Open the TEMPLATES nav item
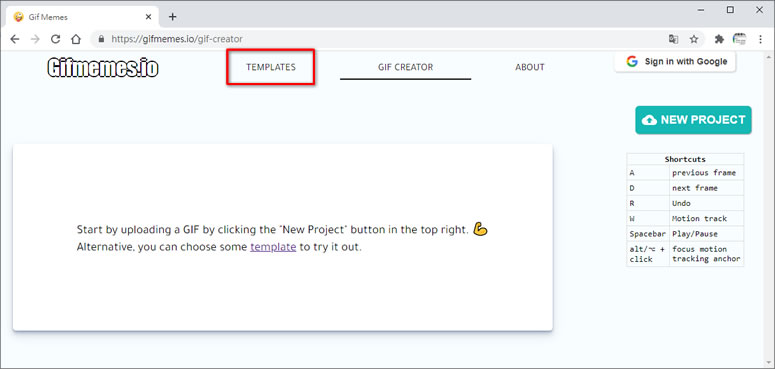 click(271, 67)
